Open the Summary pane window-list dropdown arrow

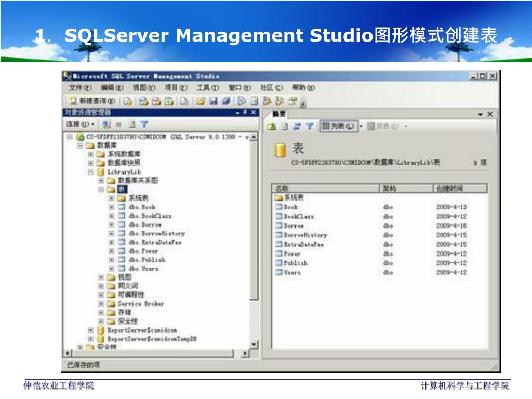[480, 114]
